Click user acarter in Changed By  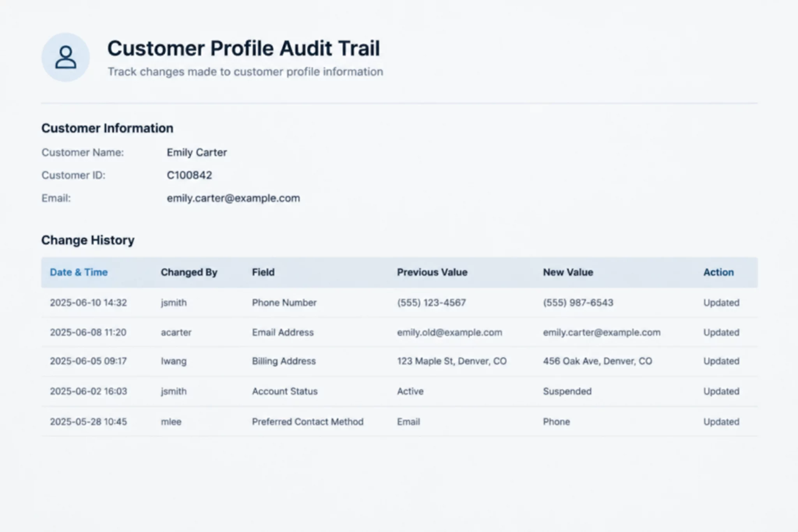click(x=176, y=332)
